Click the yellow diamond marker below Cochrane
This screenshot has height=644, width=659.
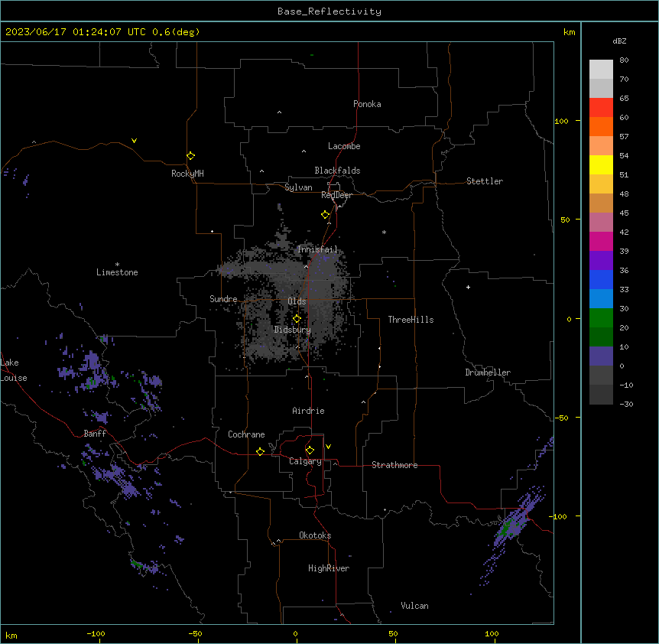tap(260, 451)
